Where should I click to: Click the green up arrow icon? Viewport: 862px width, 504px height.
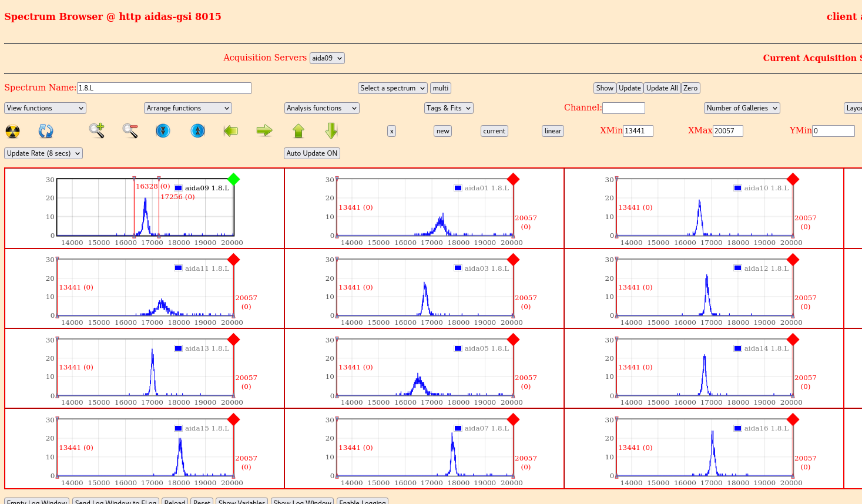[x=298, y=130]
